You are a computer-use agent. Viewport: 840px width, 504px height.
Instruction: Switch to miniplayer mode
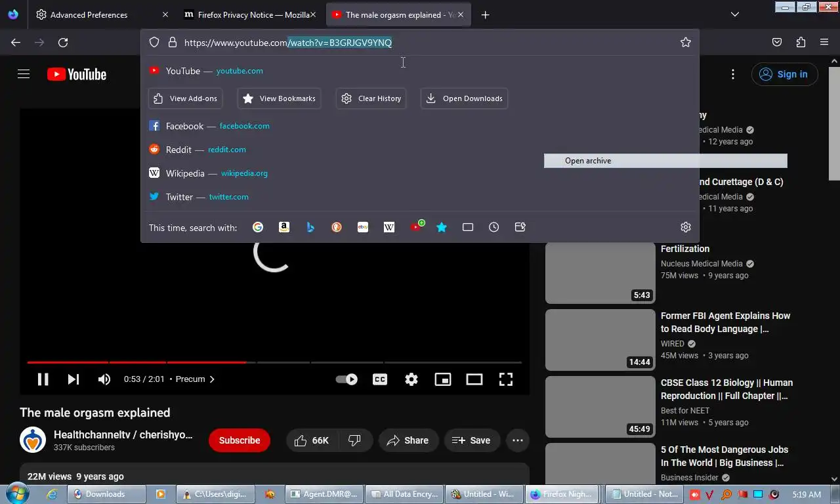pos(443,379)
